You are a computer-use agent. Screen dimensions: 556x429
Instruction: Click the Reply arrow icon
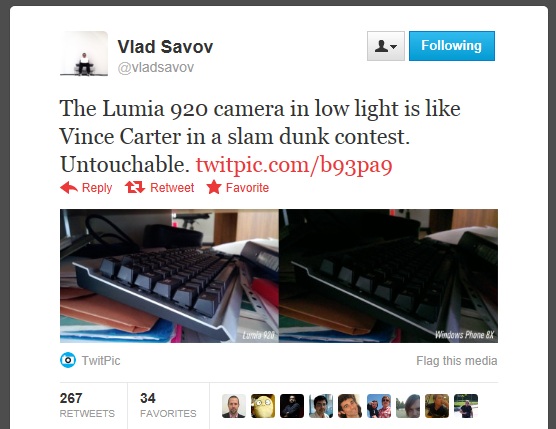[x=69, y=188]
